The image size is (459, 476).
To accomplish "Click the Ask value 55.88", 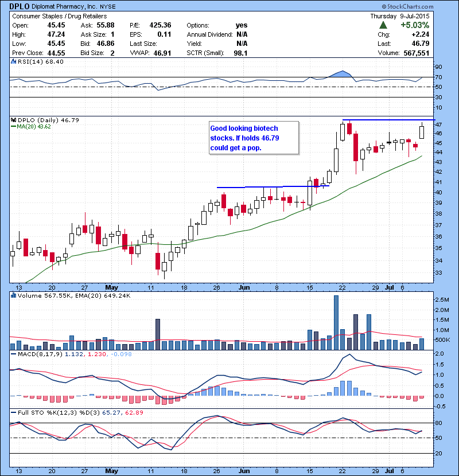I will (106, 25).
